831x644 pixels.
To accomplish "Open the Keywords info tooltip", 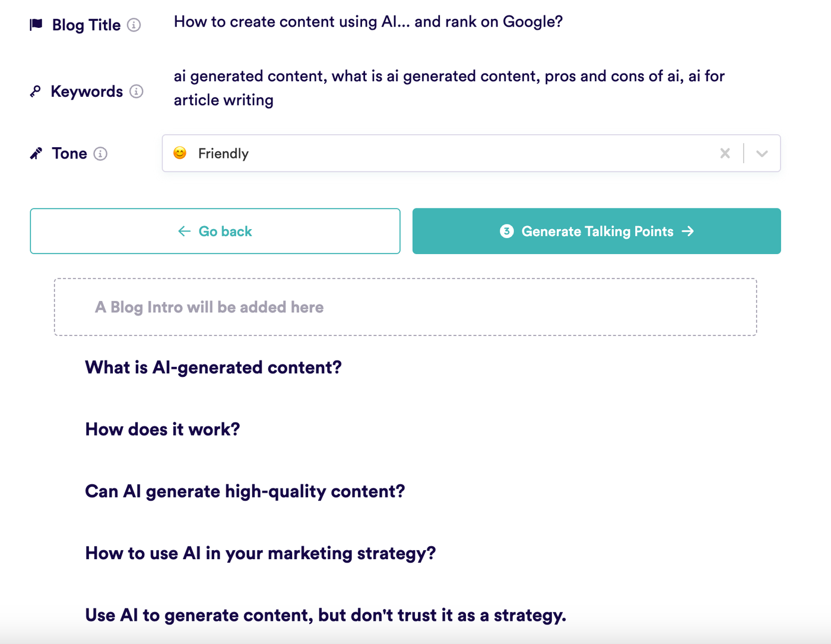I will point(137,91).
